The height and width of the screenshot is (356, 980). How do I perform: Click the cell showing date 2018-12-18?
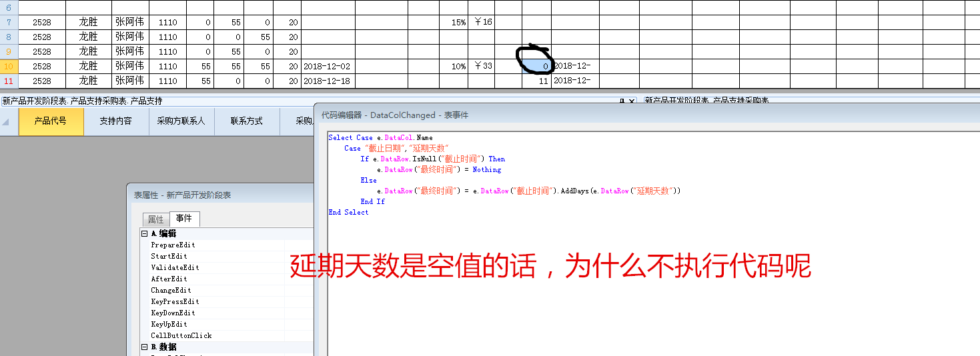(x=327, y=81)
